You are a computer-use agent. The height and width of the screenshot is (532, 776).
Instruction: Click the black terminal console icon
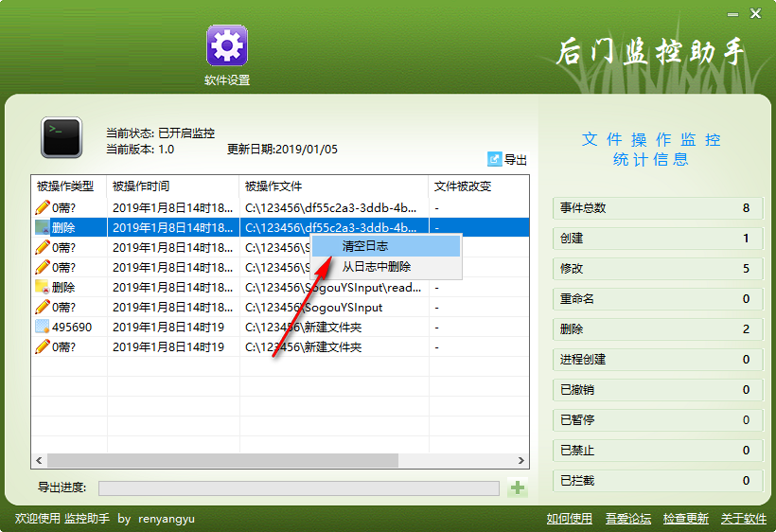coord(62,137)
